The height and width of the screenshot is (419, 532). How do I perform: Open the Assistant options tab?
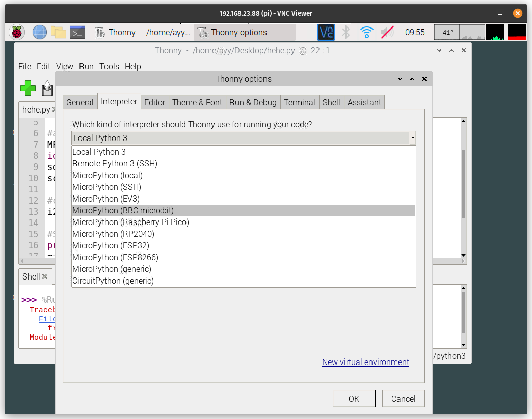364,102
